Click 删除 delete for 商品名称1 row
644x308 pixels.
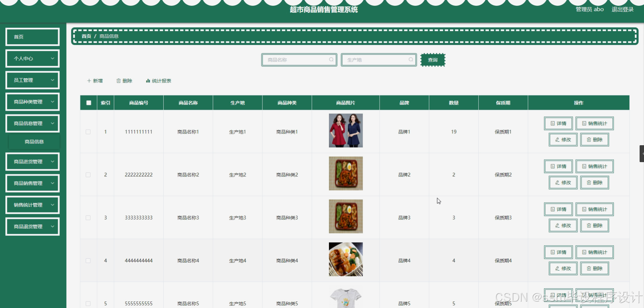click(x=595, y=139)
